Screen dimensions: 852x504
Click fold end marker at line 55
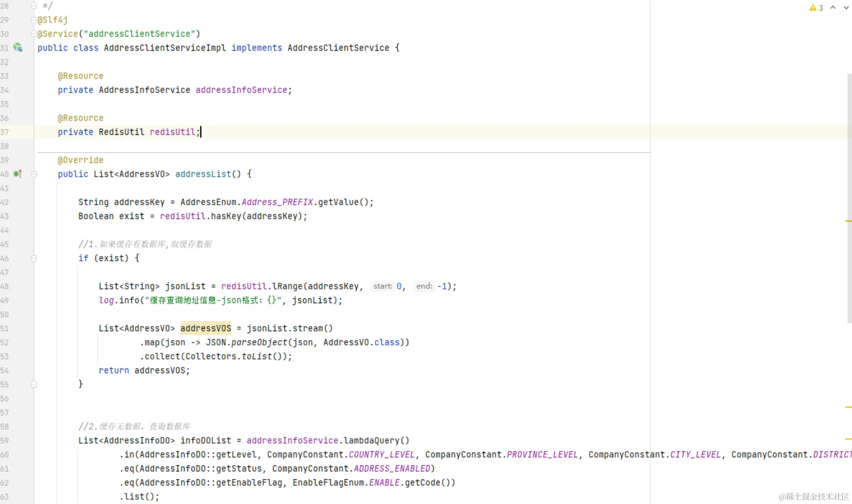pos(34,384)
